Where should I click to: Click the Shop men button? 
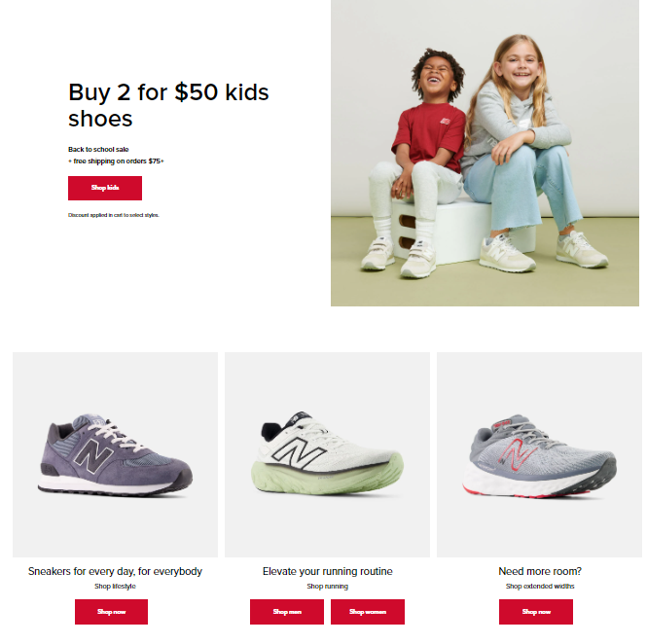[x=287, y=612]
